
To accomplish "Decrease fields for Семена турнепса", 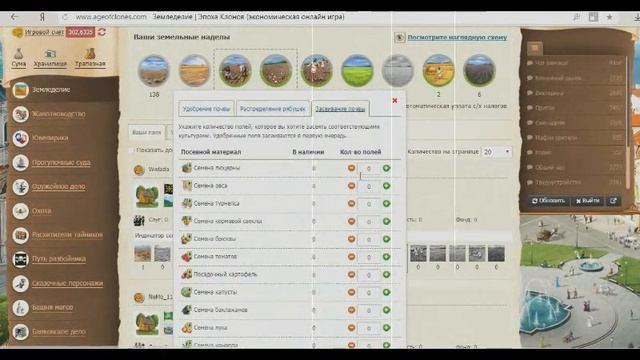I will click(351, 203).
